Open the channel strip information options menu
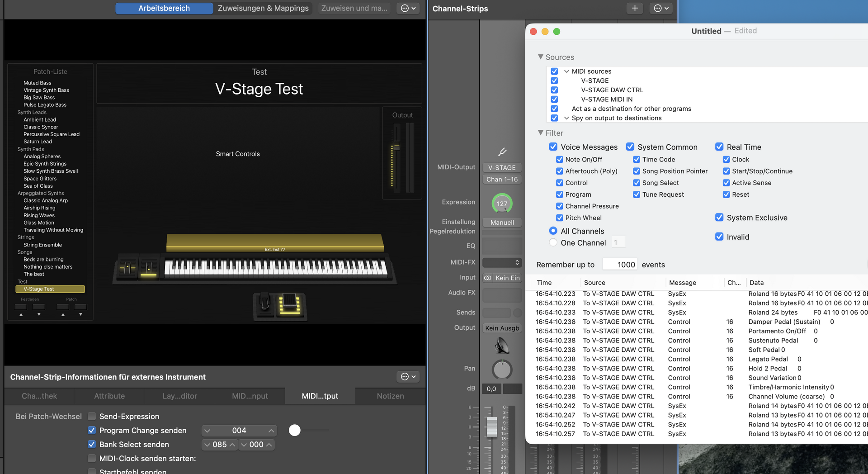The height and width of the screenshot is (474, 868). (x=408, y=377)
